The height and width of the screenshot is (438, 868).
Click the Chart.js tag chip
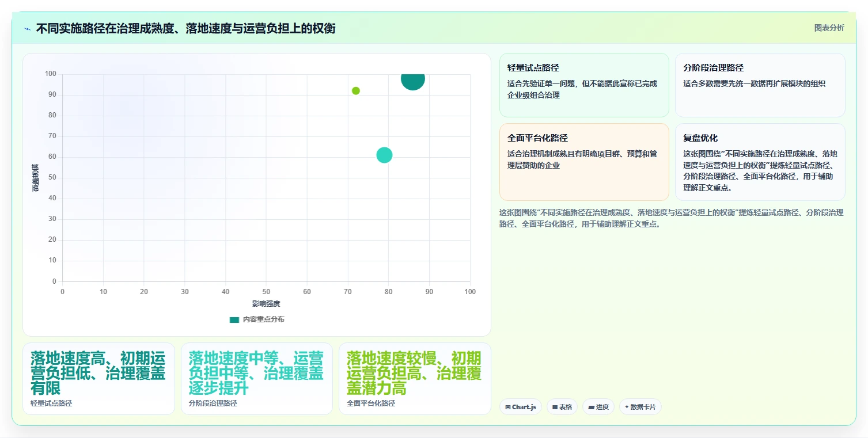coord(521,407)
